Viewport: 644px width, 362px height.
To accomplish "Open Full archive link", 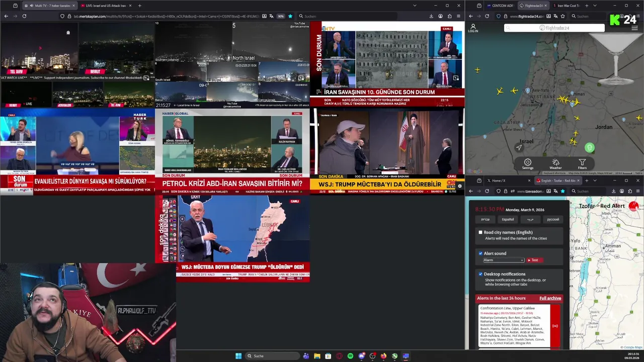I will tap(550, 298).
